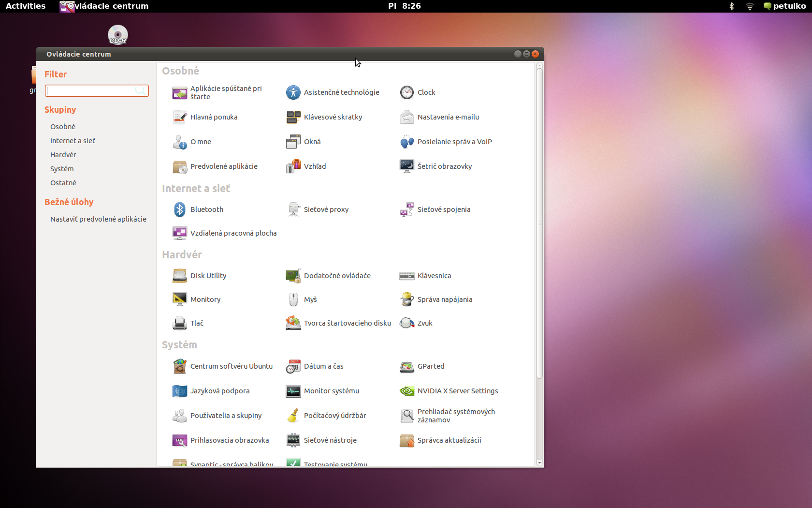812x508 pixels.
Task: Jump to the Systém group
Action: click(x=62, y=169)
